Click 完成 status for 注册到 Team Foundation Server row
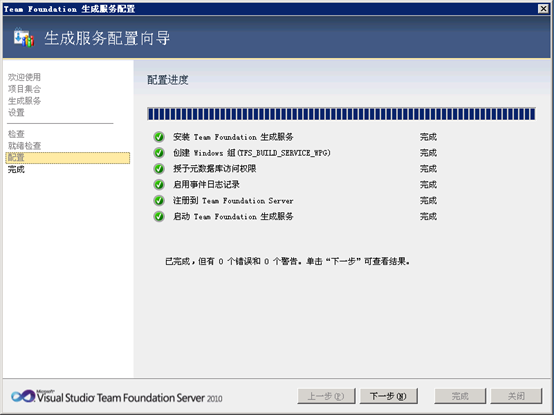554x415 pixels. click(428, 201)
